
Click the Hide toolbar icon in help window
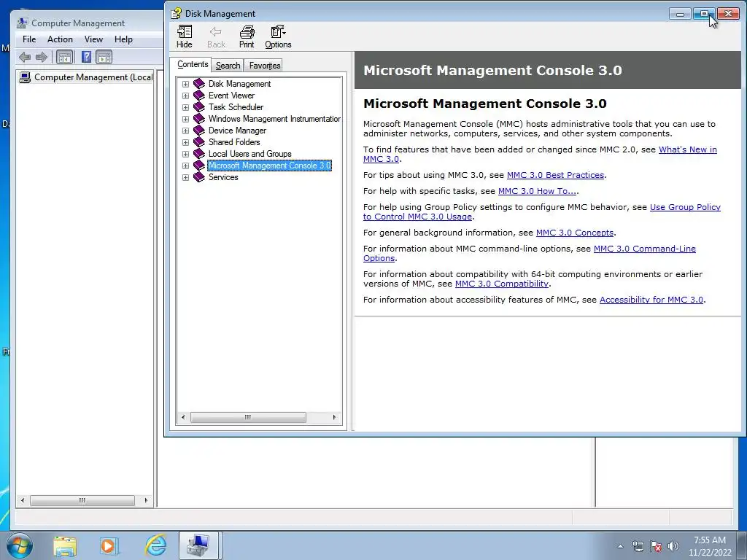tap(185, 36)
